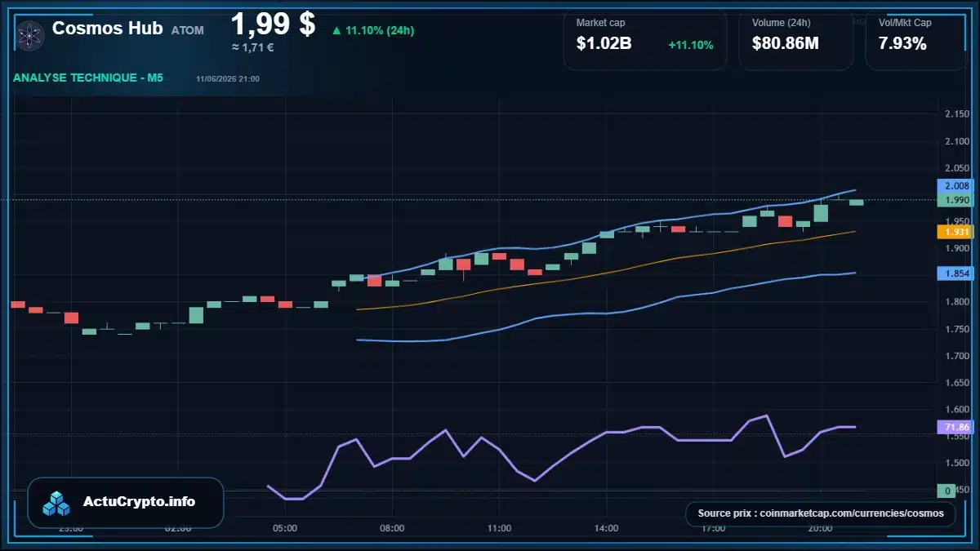Click the 20:00 time axis label
Viewport: 980px width, 551px height.
coord(820,528)
